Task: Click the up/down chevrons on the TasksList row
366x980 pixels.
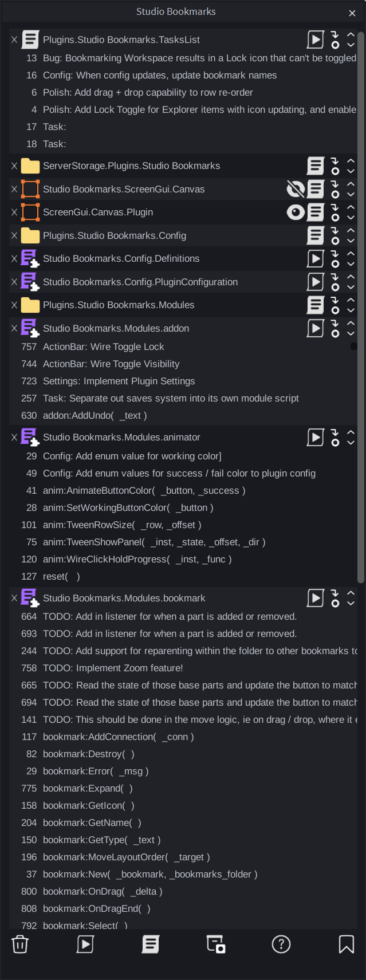Action: (351, 40)
